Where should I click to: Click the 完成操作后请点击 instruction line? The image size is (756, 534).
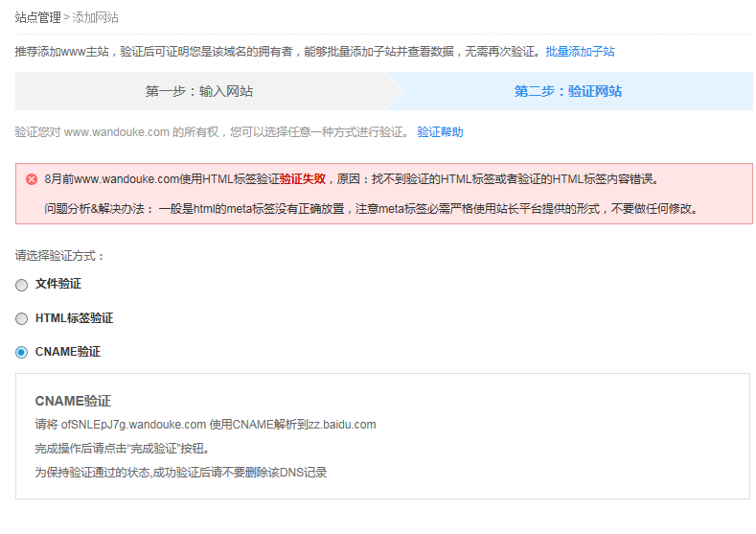pyautogui.click(x=123, y=449)
